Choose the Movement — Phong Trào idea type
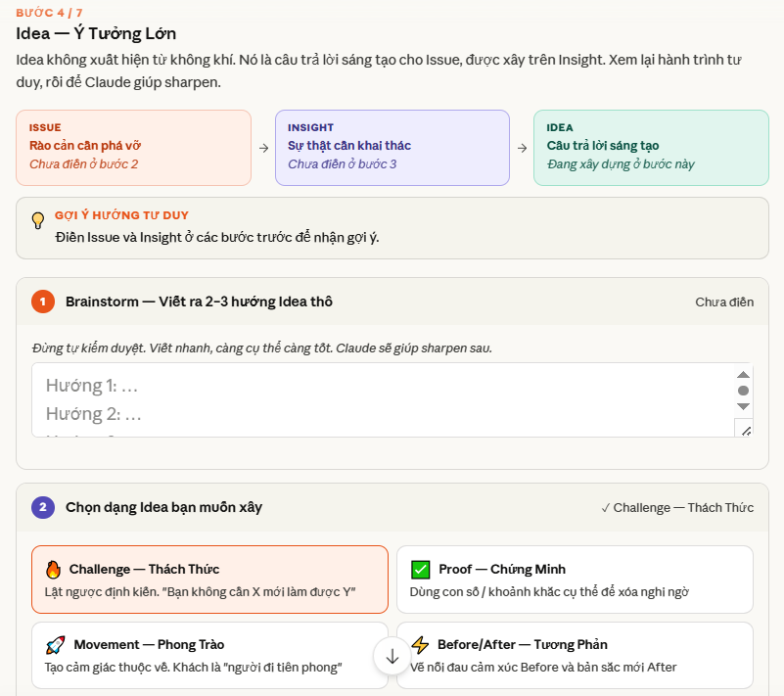This screenshot has height=696, width=784. click(x=210, y=655)
